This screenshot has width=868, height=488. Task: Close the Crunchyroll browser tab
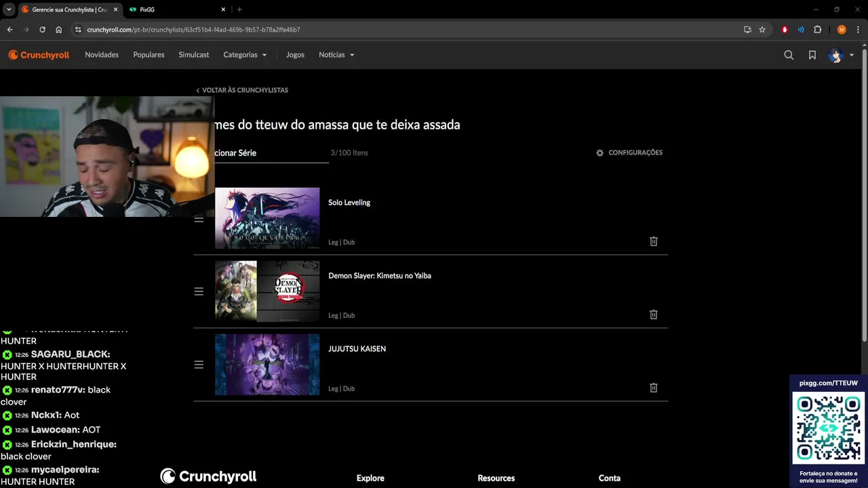coord(115,9)
